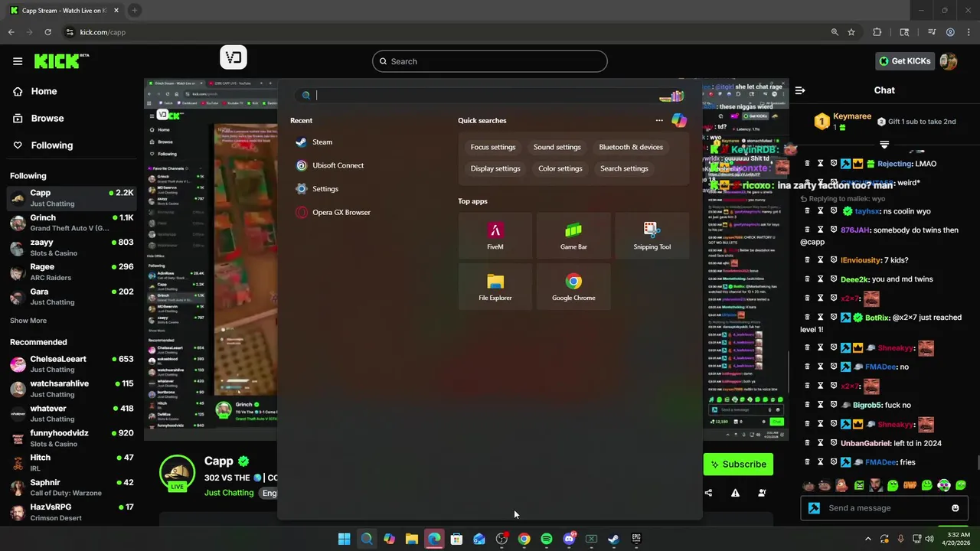980x551 pixels.
Task: Click the Get KICKs button
Action: point(905,61)
